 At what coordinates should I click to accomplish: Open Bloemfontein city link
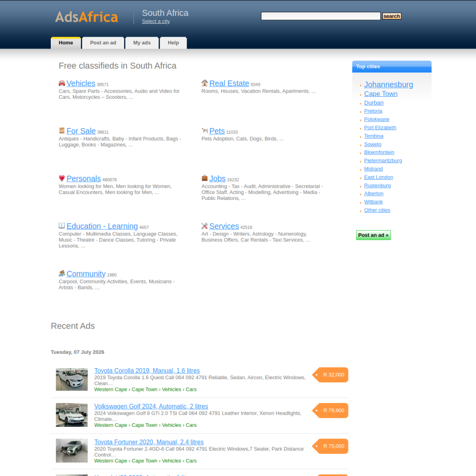(x=379, y=152)
